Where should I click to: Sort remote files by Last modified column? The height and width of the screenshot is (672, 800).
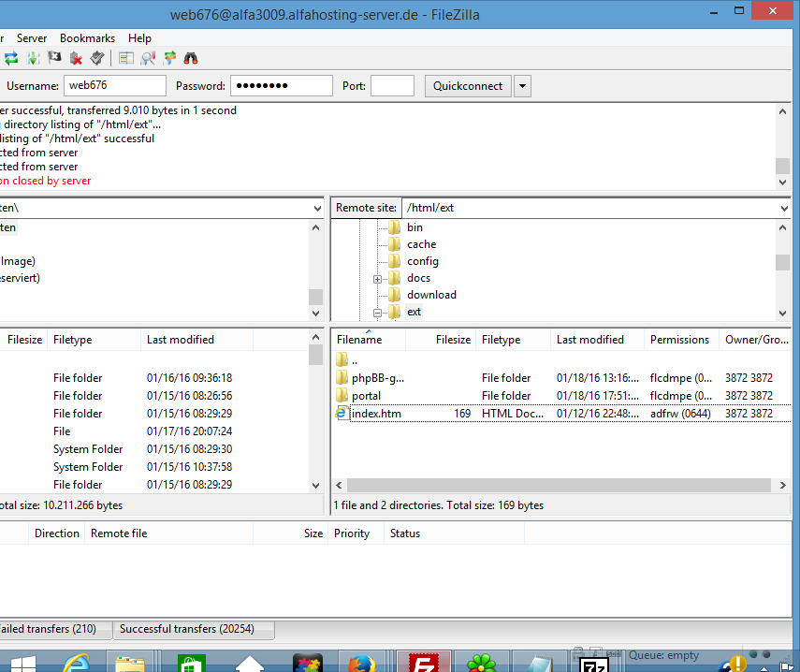[x=597, y=340]
